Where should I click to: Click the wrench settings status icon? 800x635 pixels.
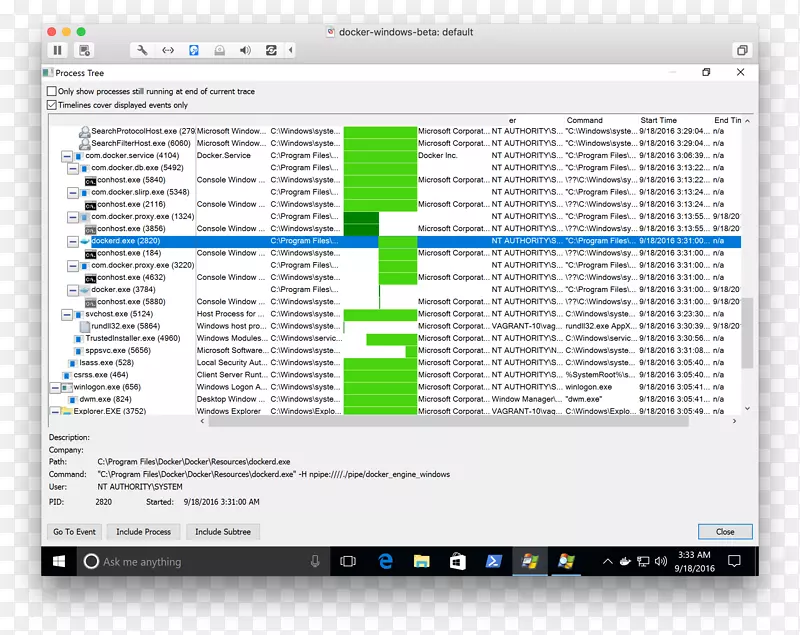[x=142, y=50]
